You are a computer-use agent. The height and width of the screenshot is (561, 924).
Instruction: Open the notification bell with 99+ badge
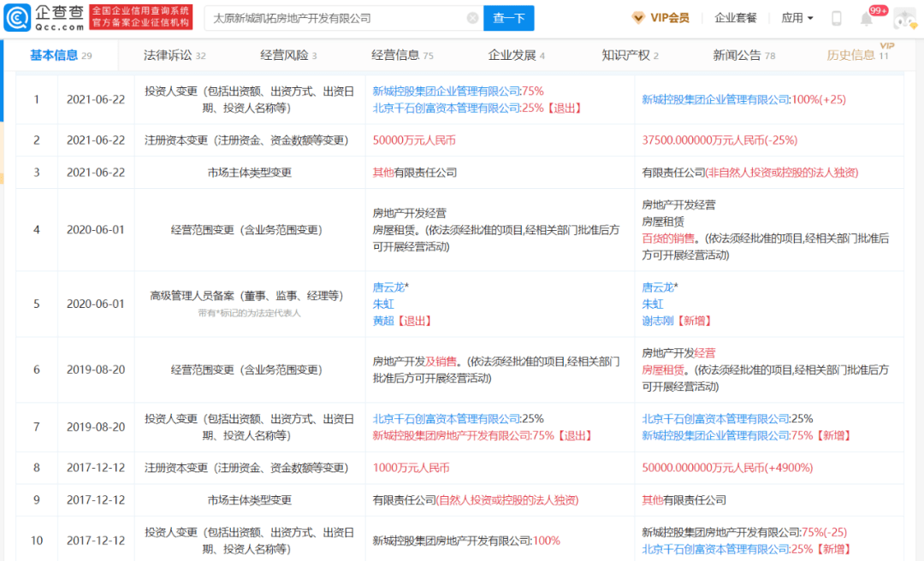(867, 19)
